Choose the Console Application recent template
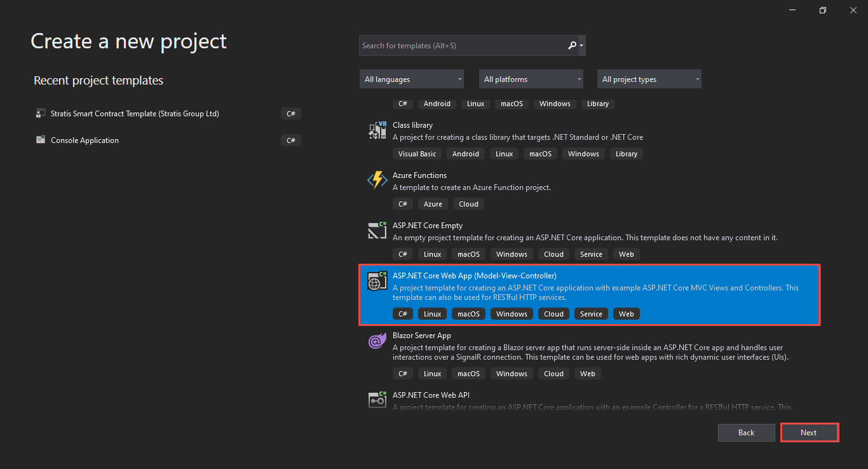868x469 pixels. click(85, 140)
